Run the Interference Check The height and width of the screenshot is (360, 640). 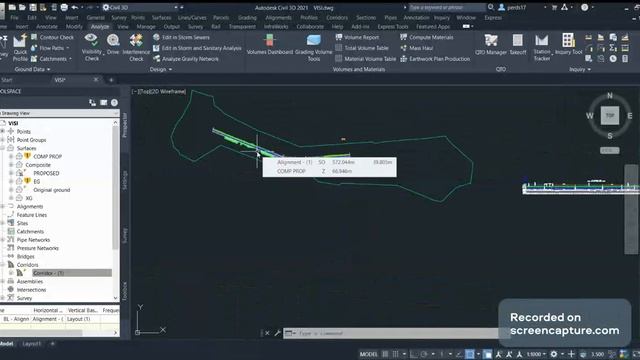pyautogui.click(x=136, y=47)
